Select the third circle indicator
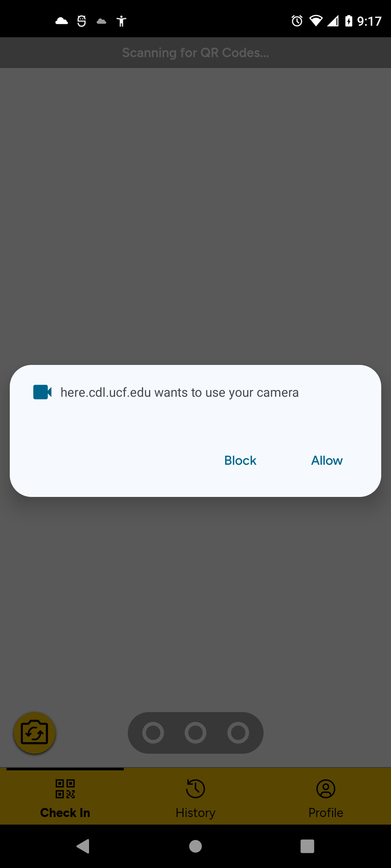Screen dimensions: 391x868 pyautogui.click(x=238, y=733)
